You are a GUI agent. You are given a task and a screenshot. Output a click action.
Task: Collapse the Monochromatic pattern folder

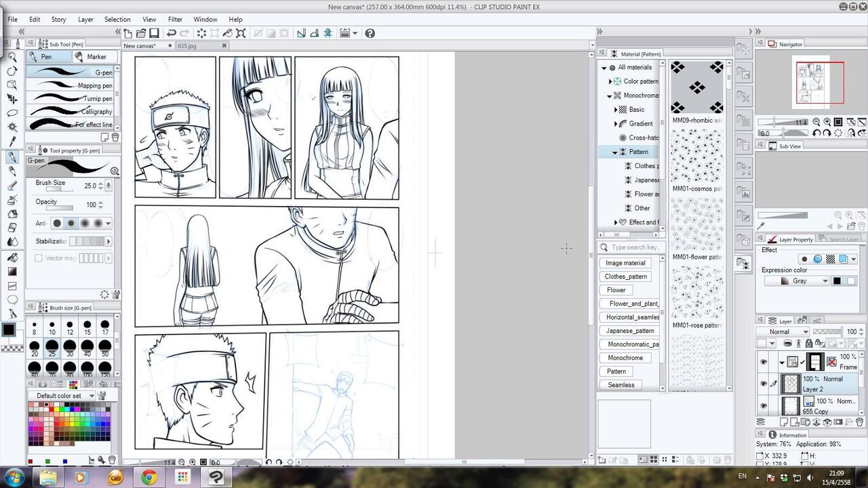(610, 96)
